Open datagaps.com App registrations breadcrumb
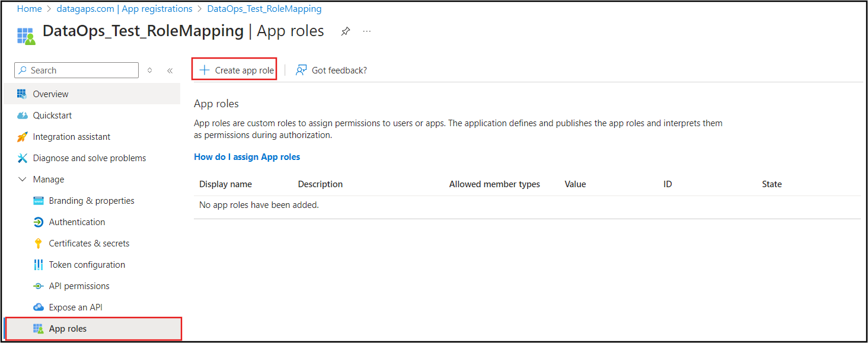 tap(125, 9)
